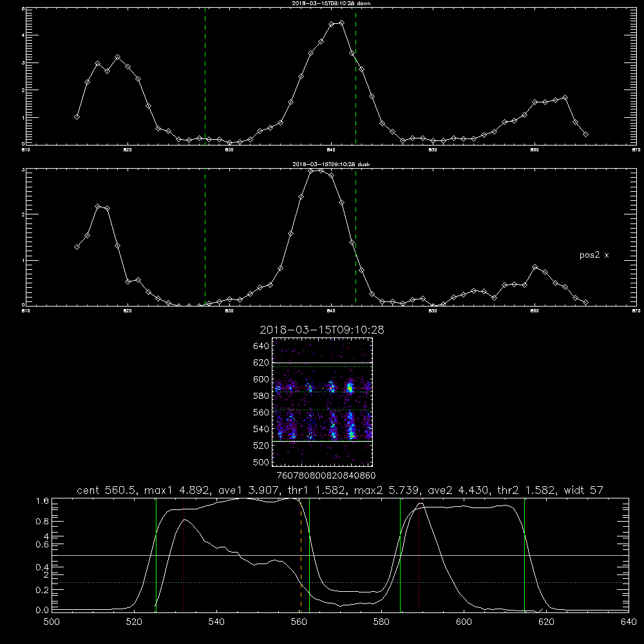Screen dimensions: 644x644
Task: Click the left green dashed line in dawn plot
Action: 205,76
